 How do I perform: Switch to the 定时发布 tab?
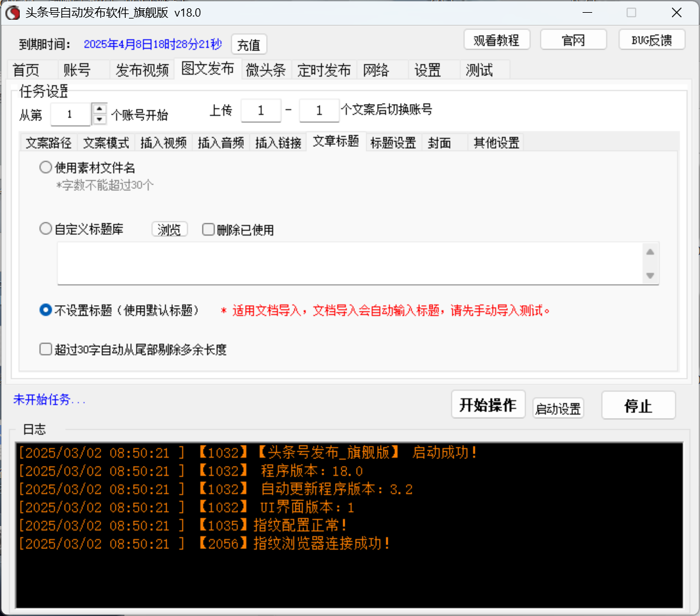[324, 70]
